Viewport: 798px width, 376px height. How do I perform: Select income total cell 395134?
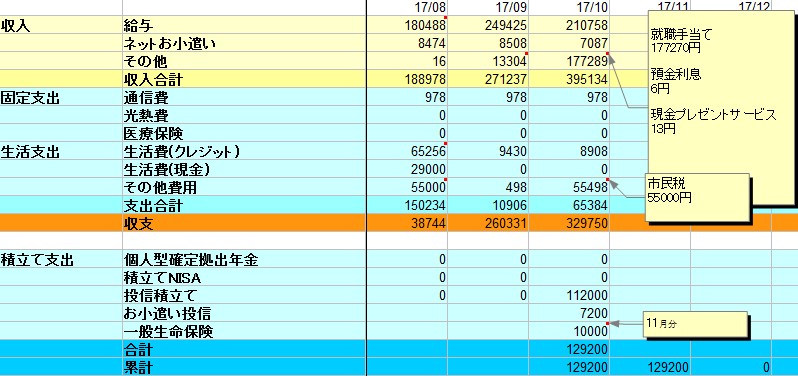[569, 79]
